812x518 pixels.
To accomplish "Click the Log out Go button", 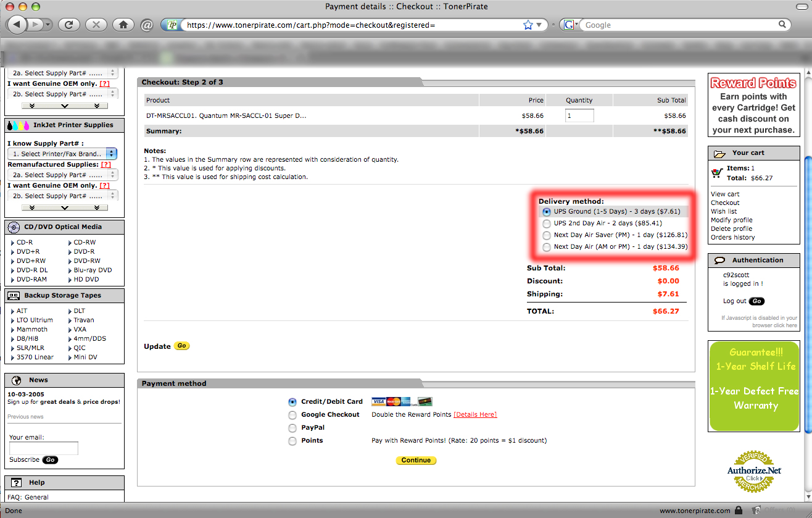I will 756,301.
